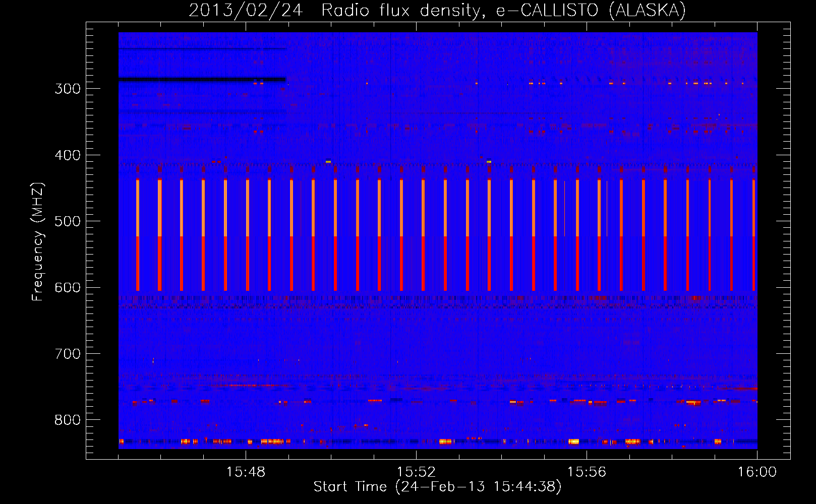Click the 300 frequency tick label
The height and width of the screenshot is (504, 816).
click(x=68, y=89)
